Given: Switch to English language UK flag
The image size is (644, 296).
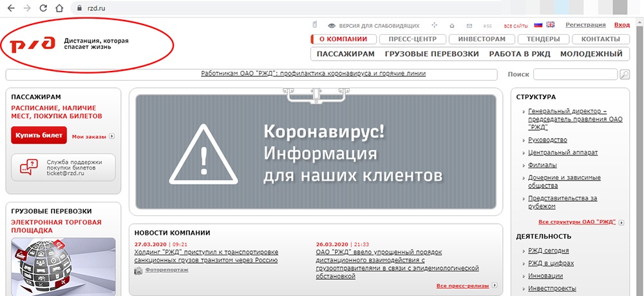Looking at the screenshot, I should (x=551, y=25).
